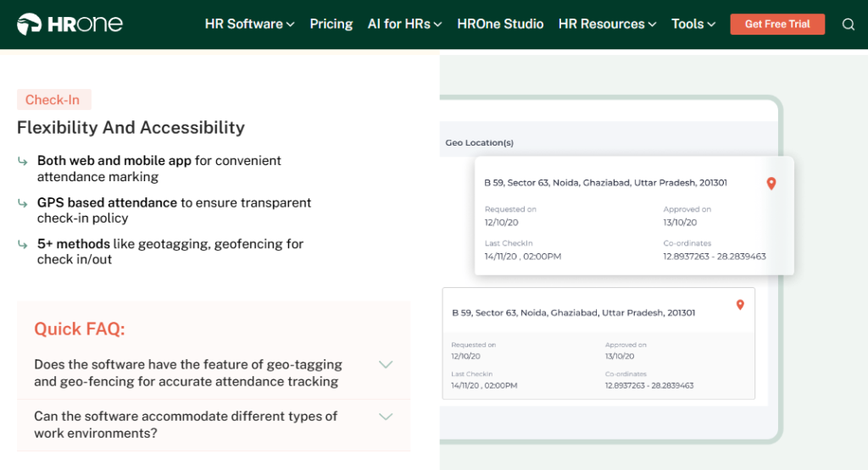Select the Check-In tag label
The height and width of the screenshot is (470, 868).
point(53,100)
